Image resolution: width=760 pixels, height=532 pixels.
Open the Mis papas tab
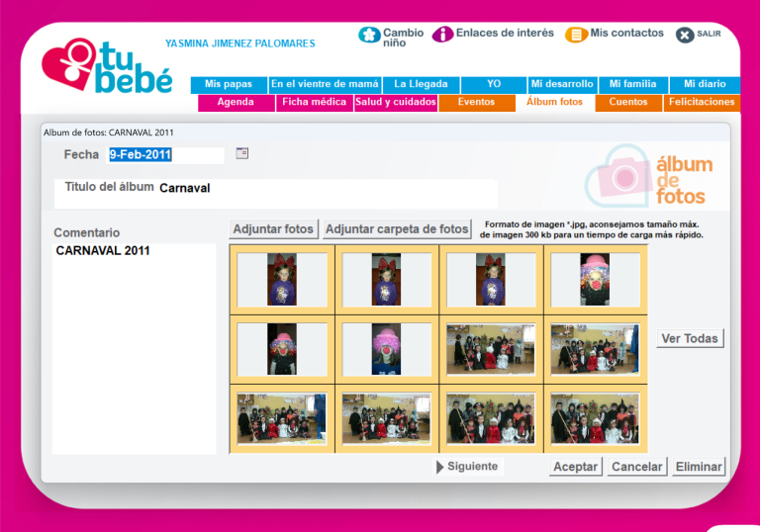click(x=229, y=85)
